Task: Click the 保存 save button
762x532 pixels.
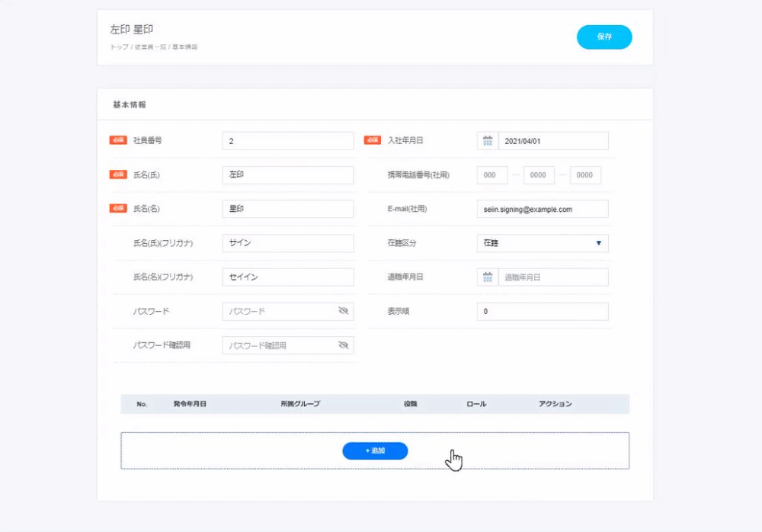Action: [x=604, y=37]
